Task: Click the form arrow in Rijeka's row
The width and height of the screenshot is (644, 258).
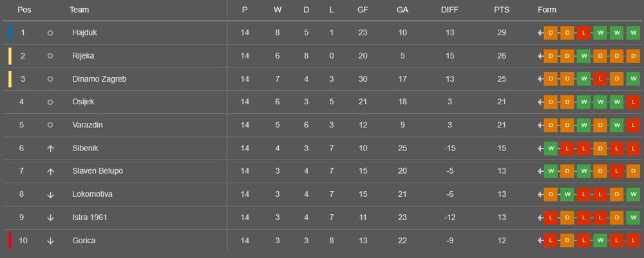Action: (540, 56)
